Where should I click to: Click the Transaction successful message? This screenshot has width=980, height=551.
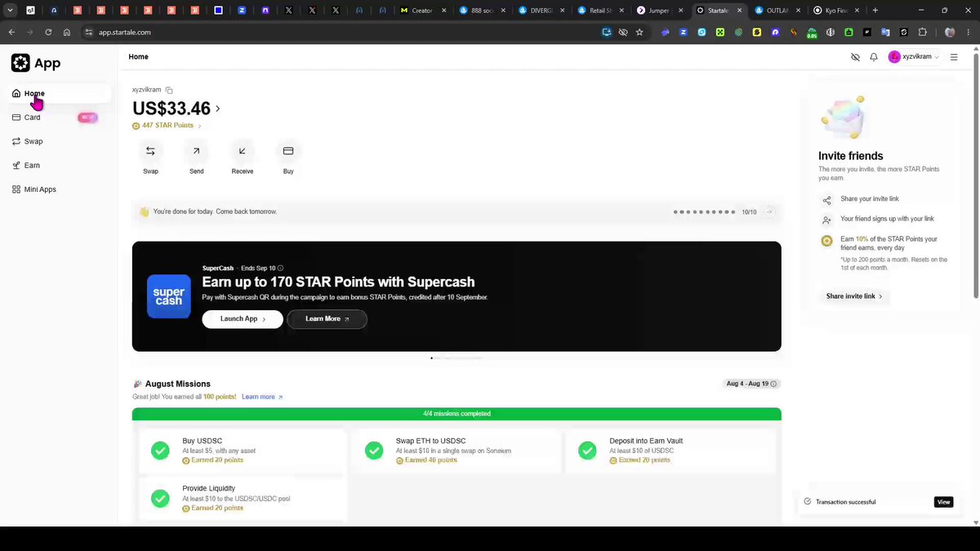point(845,502)
